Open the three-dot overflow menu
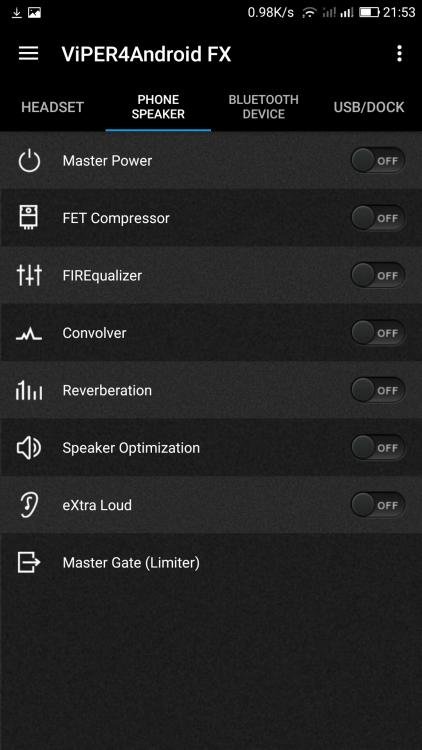Screen dimensions: 422x750 coord(400,54)
